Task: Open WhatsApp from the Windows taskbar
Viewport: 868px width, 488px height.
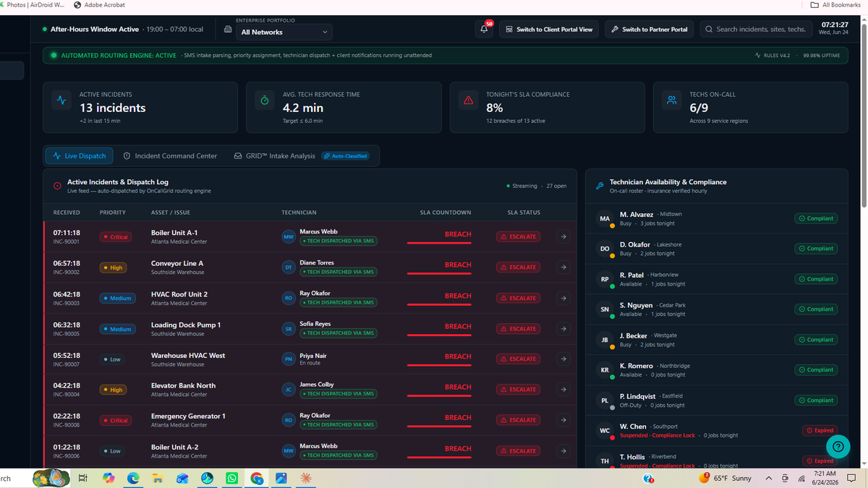Action: coord(231,478)
